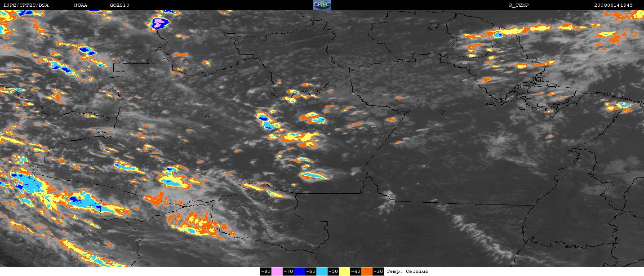The width and height of the screenshot is (644, 276).
Task: Click the NOAA label in header
Action: click(81, 5)
